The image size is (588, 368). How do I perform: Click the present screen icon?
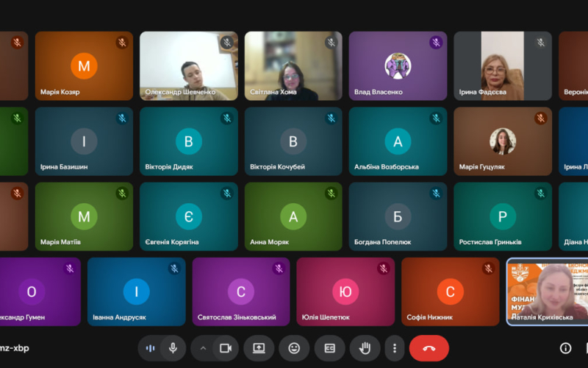[259, 348]
